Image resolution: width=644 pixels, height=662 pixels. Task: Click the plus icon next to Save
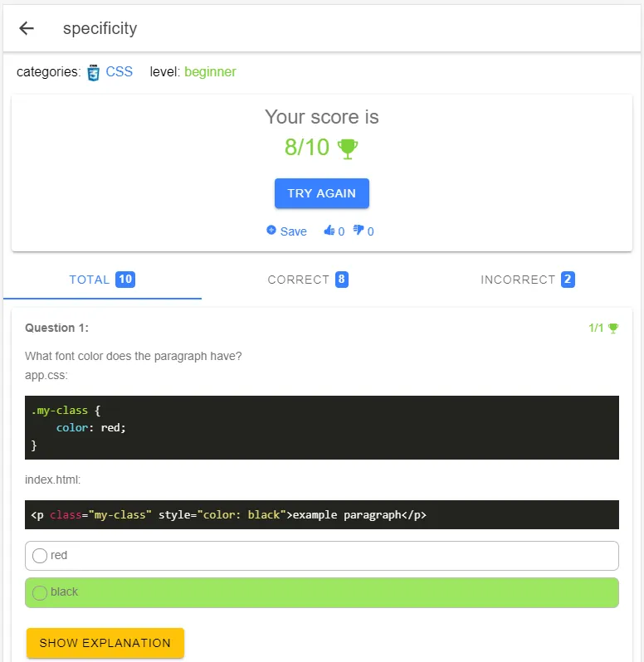(x=271, y=230)
